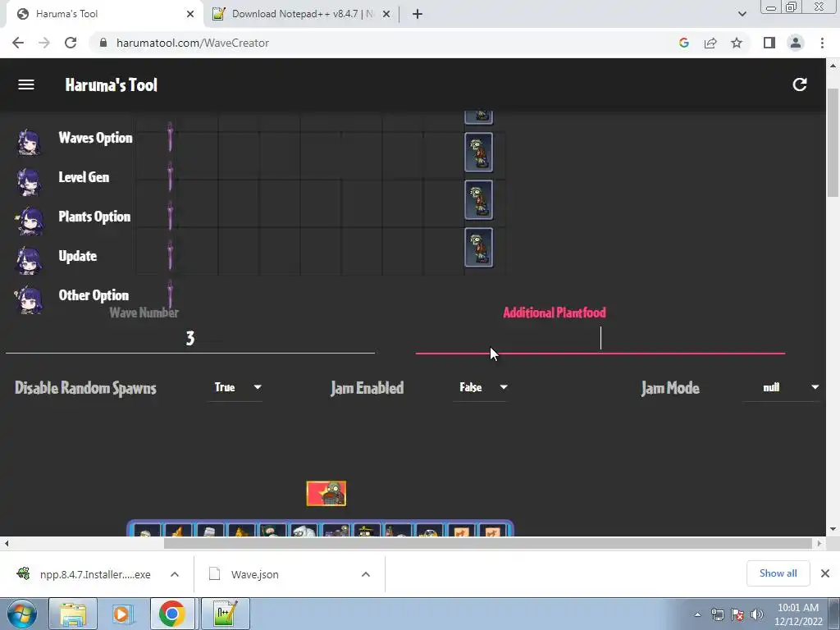Image resolution: width=840 pixels, height=630 pixels.
Task: Click the avatar icon beside Other Option
Action: pyautogui.click(x=29, y=299)
